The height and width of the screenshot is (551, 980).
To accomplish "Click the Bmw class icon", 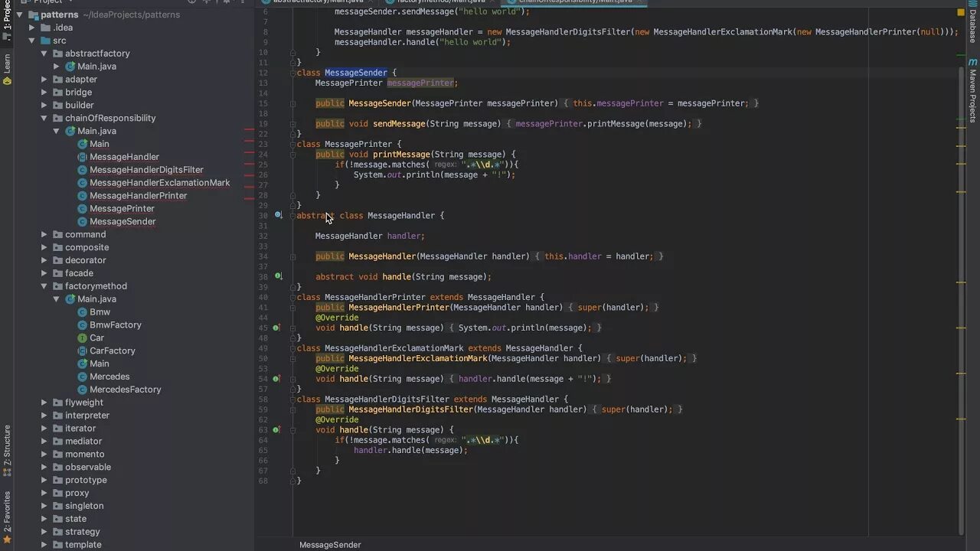I will pyautogui.click(x=82, y=312).
